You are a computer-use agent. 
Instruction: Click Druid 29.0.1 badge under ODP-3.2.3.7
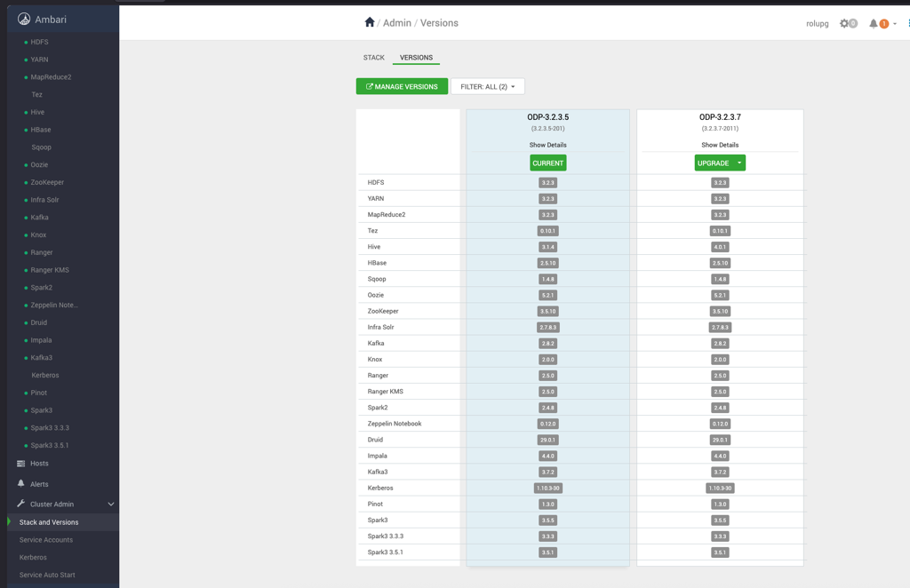click(x=720, y=441)
